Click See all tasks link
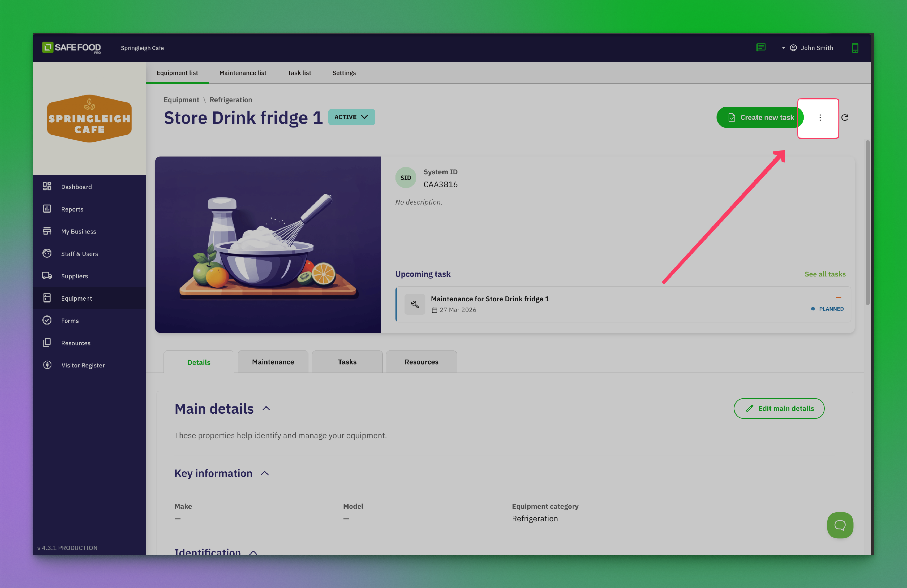The width and height of the screenshot is (907, 588). [x=825, y=274]
